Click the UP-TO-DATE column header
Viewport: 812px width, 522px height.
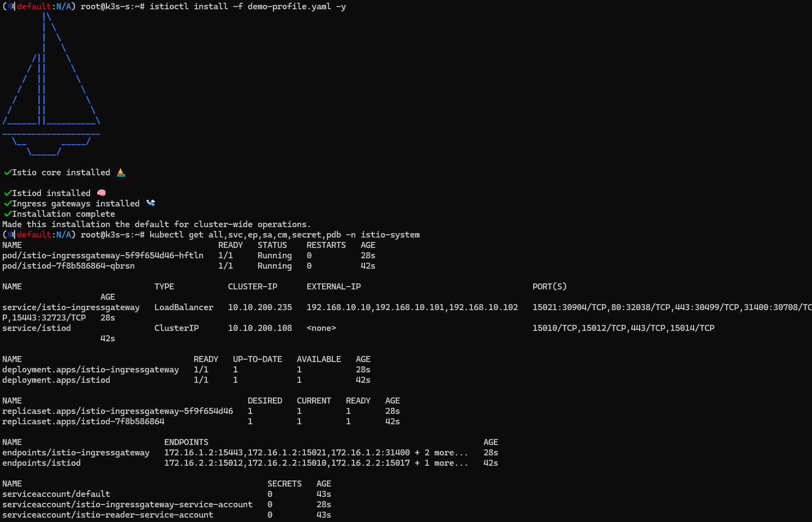click(x=258, y=359)
